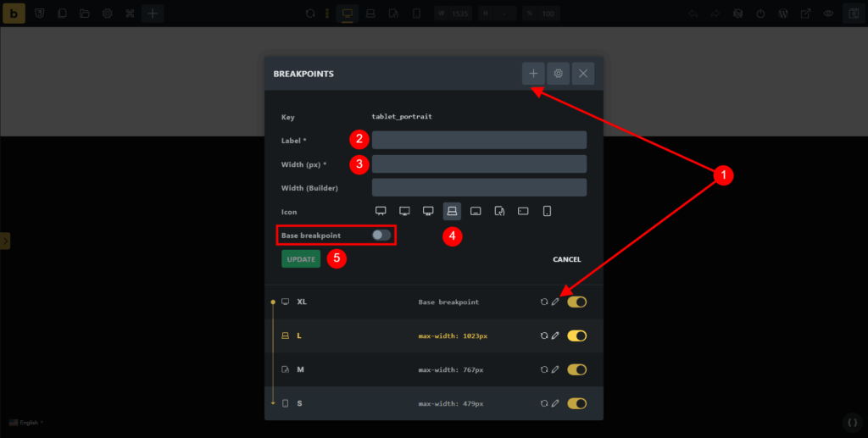The image size is (868, 438).
Task: Click the refresh icon beside breakpoint devices
Action: pos(310,14)
